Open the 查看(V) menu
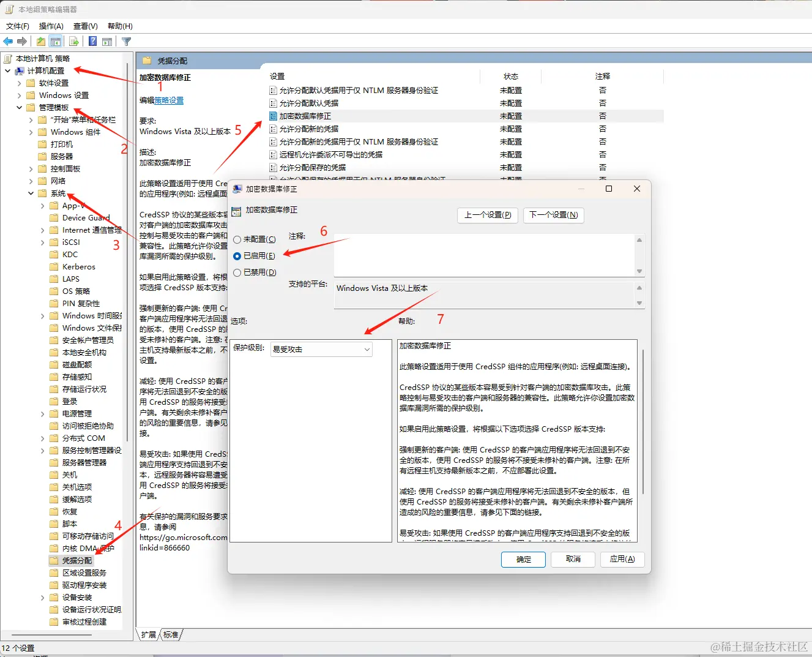The image size is (812, 657). click(x=86, y=26)
